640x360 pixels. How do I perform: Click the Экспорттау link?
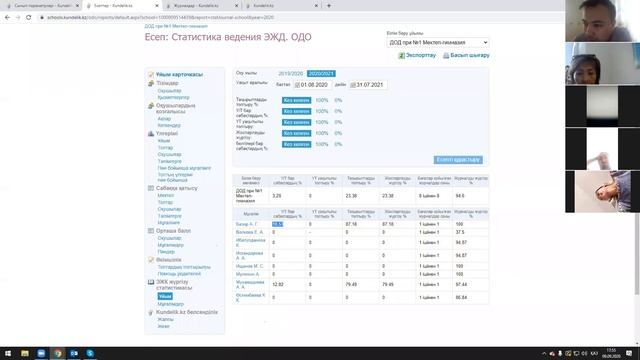tap(420, 55)
